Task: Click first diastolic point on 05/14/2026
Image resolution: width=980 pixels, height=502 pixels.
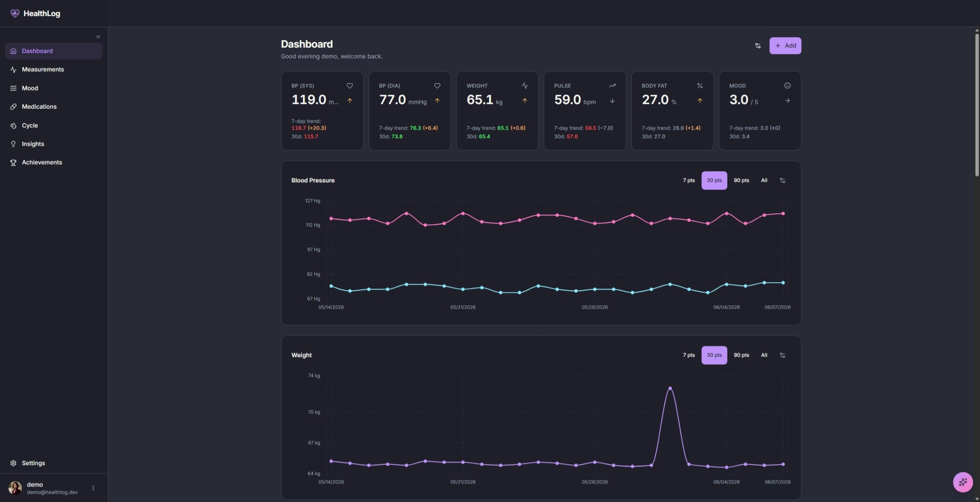Action: [x=331, y=286]
